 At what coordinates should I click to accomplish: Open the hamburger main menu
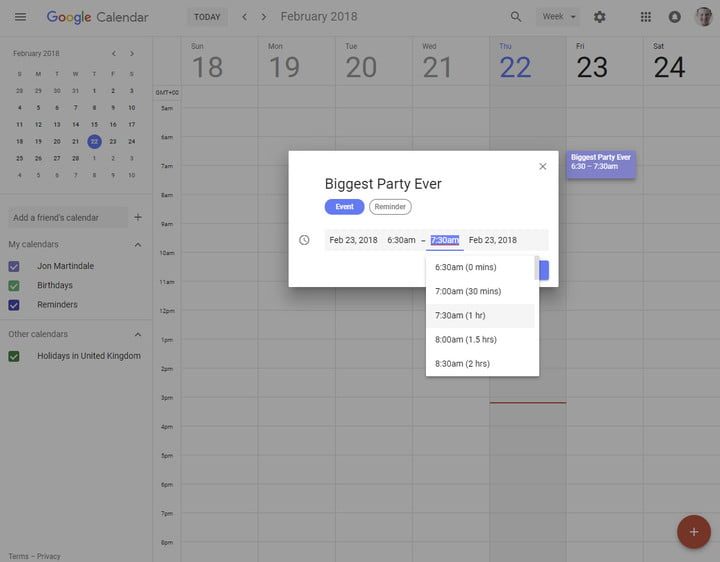[x=20, y=17]
